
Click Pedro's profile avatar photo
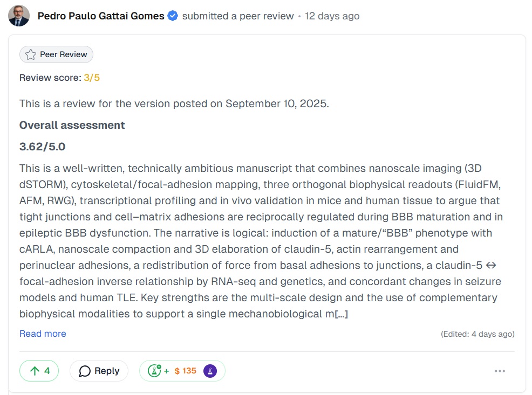click(x=19, y=16)
